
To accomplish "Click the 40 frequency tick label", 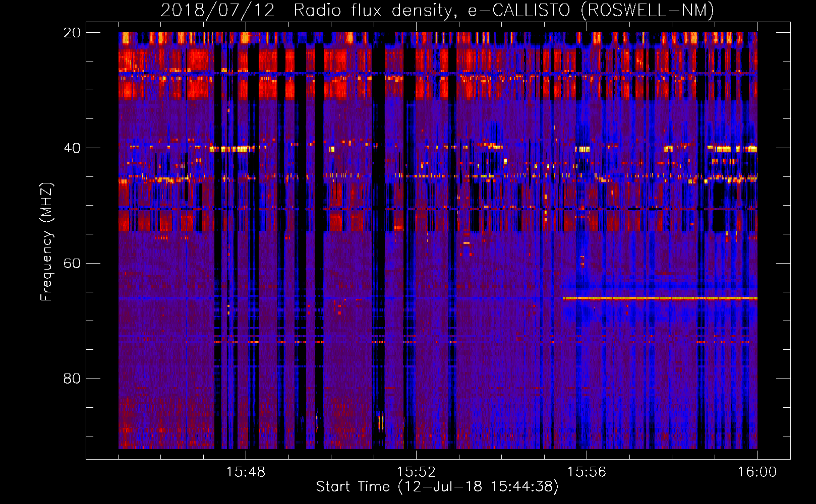I will [x=72, y=148].
